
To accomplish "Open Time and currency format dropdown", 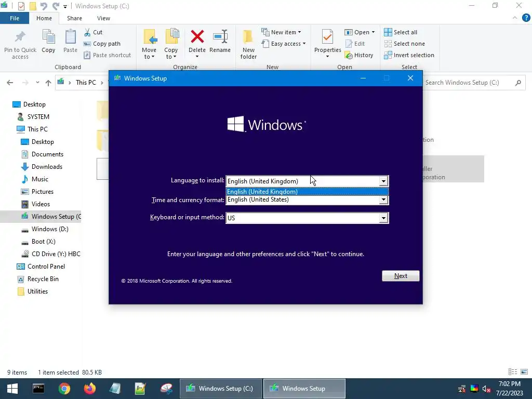I will click(383, 200).
